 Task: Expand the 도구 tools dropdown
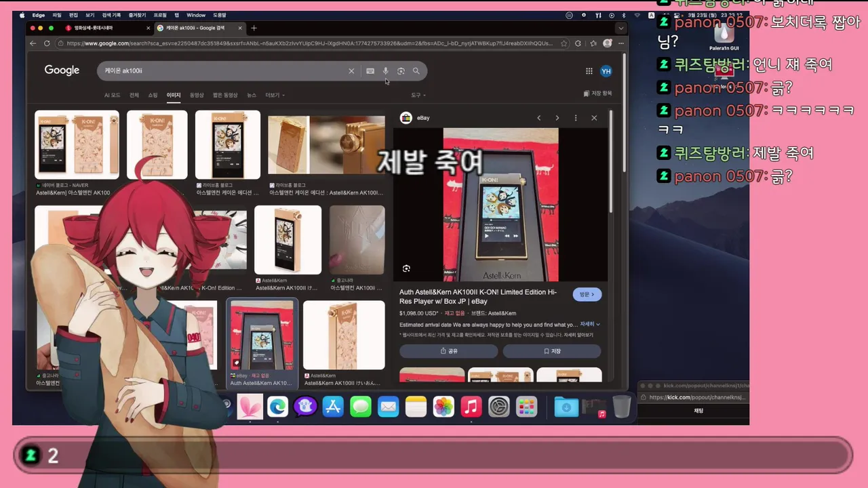point(418,95)
